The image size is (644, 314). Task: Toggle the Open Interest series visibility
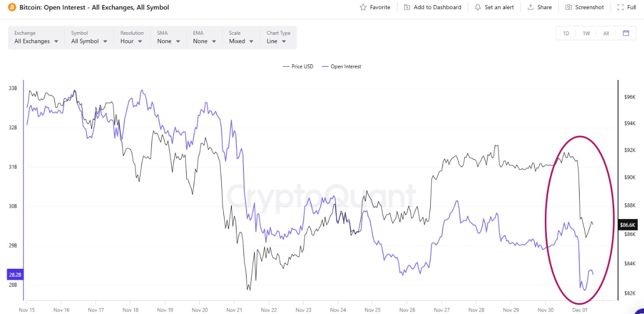[341, 66]
